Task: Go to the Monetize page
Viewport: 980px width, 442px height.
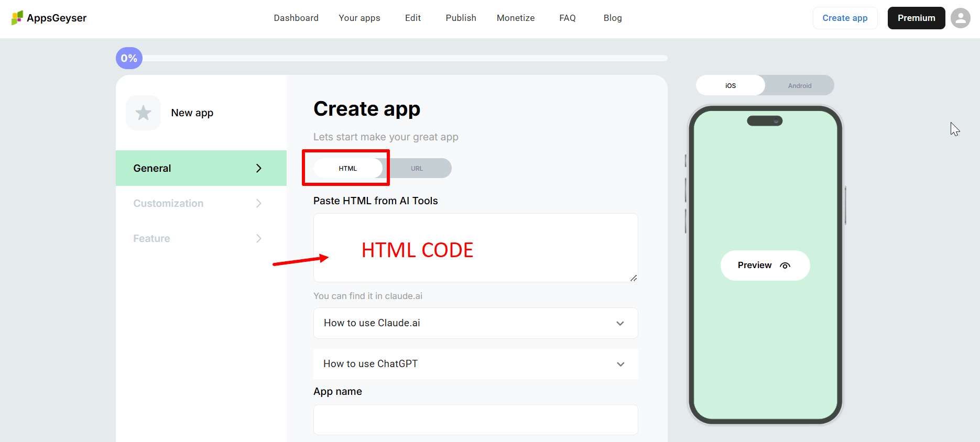Action: coord(515,18)
